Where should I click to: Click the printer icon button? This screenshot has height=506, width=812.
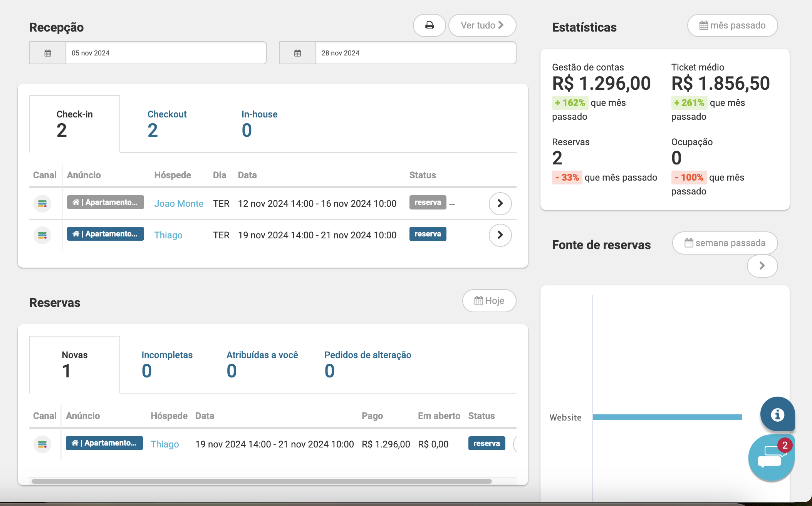pos(429,25)
